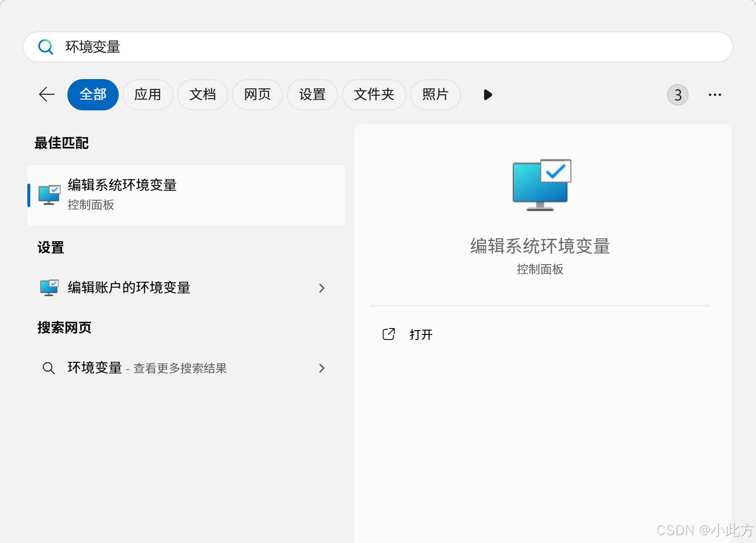Click the preview title 编辑系统环境变量

[x=540, y=246]
